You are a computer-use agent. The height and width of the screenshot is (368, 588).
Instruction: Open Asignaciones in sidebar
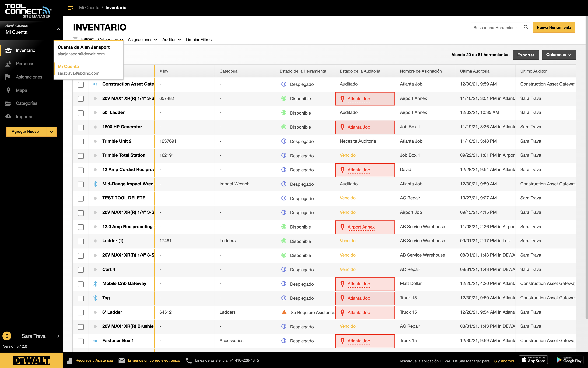point(29,77)
